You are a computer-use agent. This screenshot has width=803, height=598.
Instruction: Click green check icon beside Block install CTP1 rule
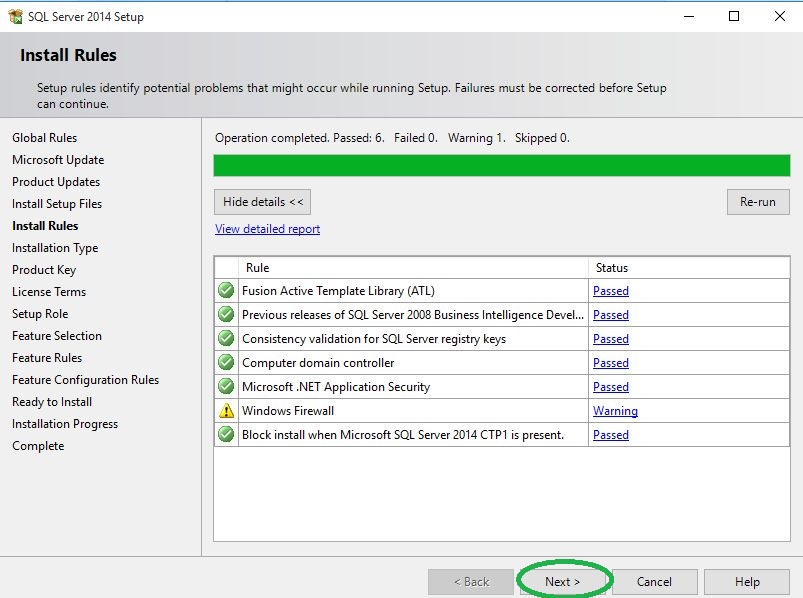click(x=226, y=435)
